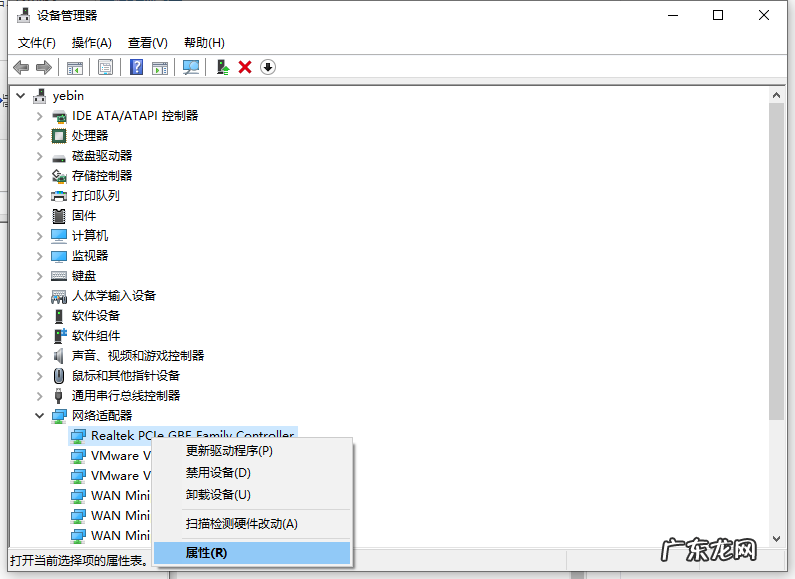
Task: Click the Forward arrow in toolbar
Action: click(x=43, y=67)
